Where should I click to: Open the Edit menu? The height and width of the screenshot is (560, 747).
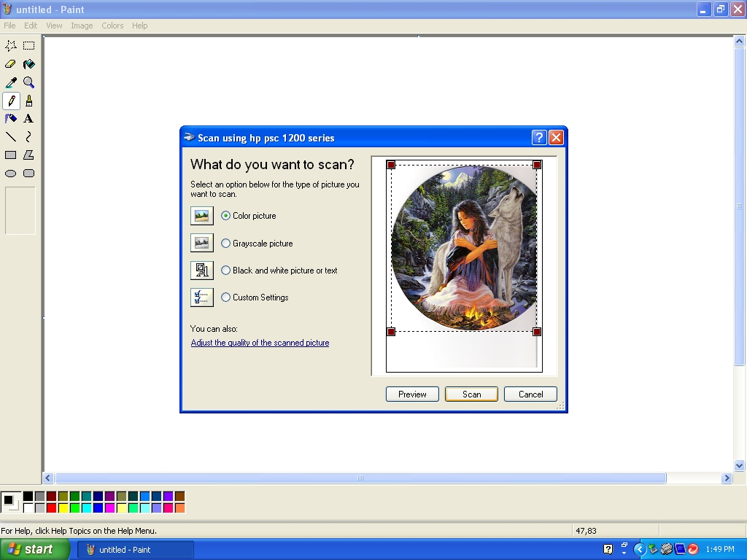(x=31, y=26)
